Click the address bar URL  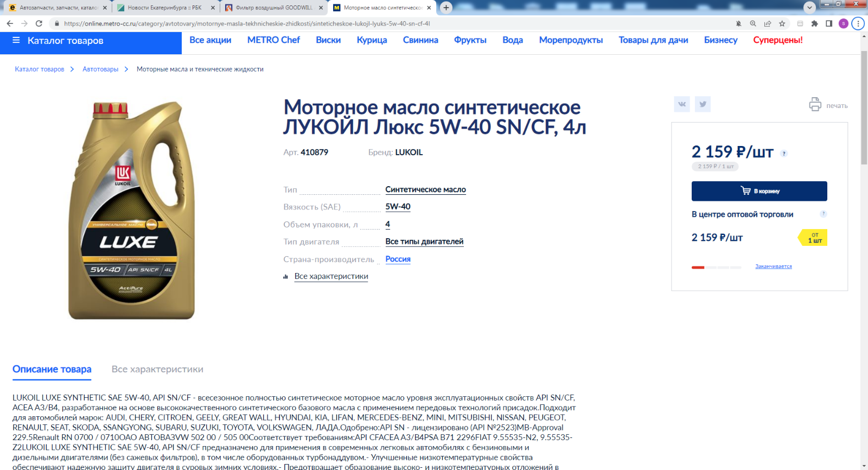point(247,23)
